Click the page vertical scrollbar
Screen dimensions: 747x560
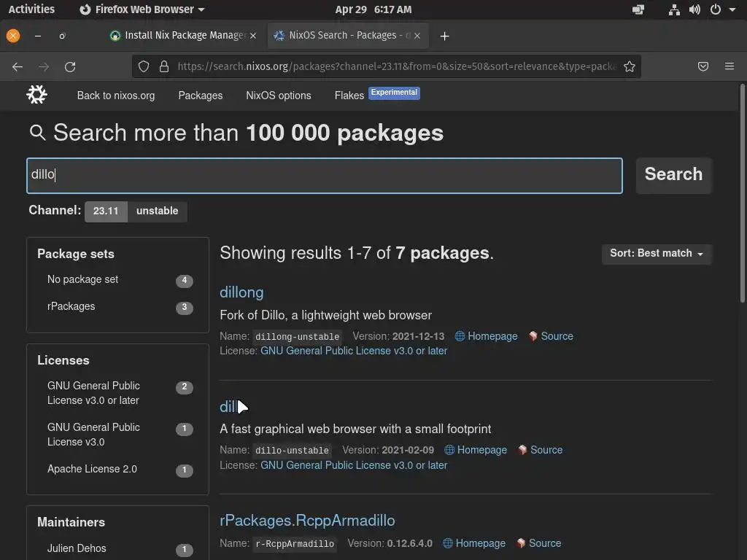(742, 192)
